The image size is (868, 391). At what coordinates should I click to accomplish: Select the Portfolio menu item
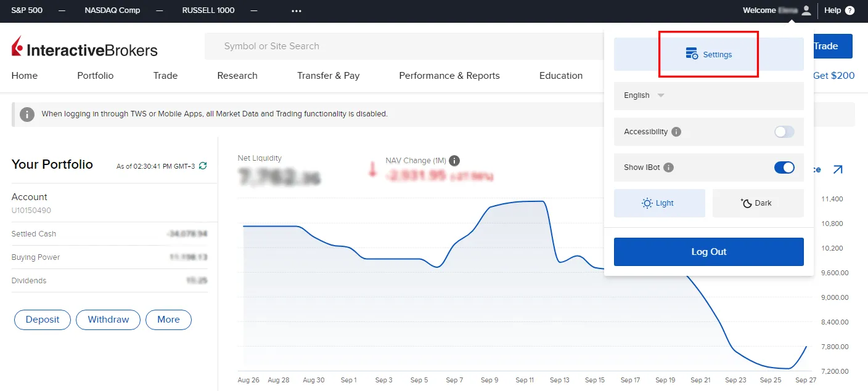tap(95, 75)
